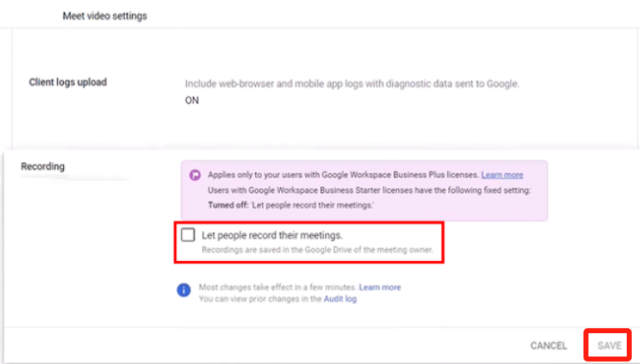Select the Client logs upload setting label
Screen dimensions: 640x364
68,82
